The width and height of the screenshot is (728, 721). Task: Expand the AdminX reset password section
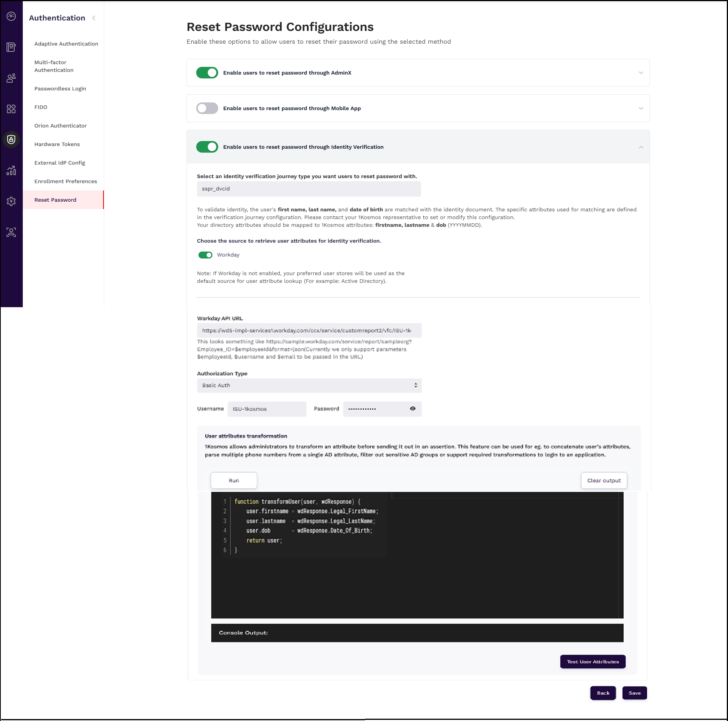pyautogui.click(x=641, y=73)
